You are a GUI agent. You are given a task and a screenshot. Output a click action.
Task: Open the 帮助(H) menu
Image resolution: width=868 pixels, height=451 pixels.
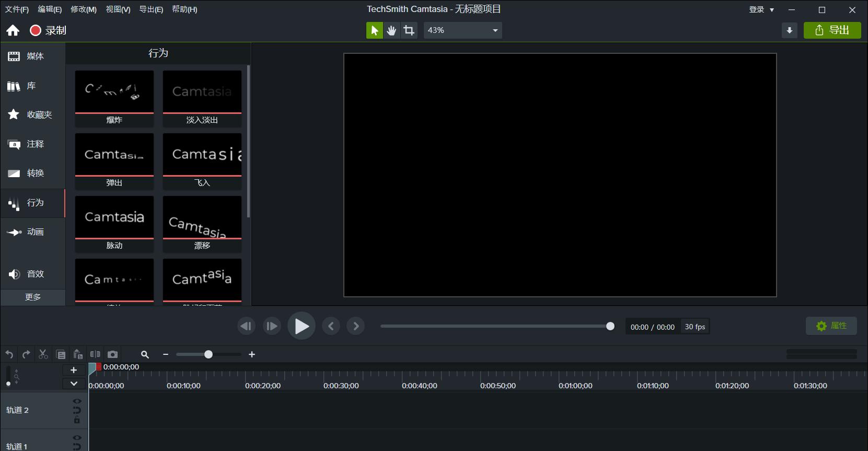184,9
